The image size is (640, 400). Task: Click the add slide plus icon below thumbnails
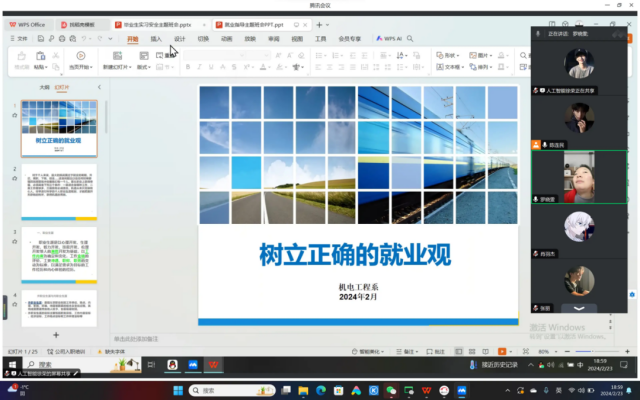pos(56,334)
